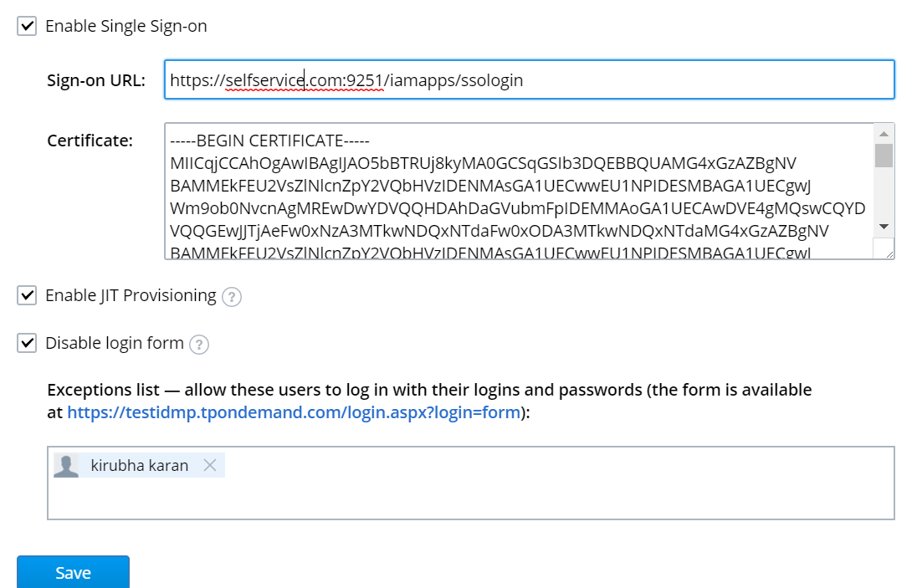The width and height of the screenshot is (917, 588).
Task: Click the Disable login form label text
Action: [115, 343]
